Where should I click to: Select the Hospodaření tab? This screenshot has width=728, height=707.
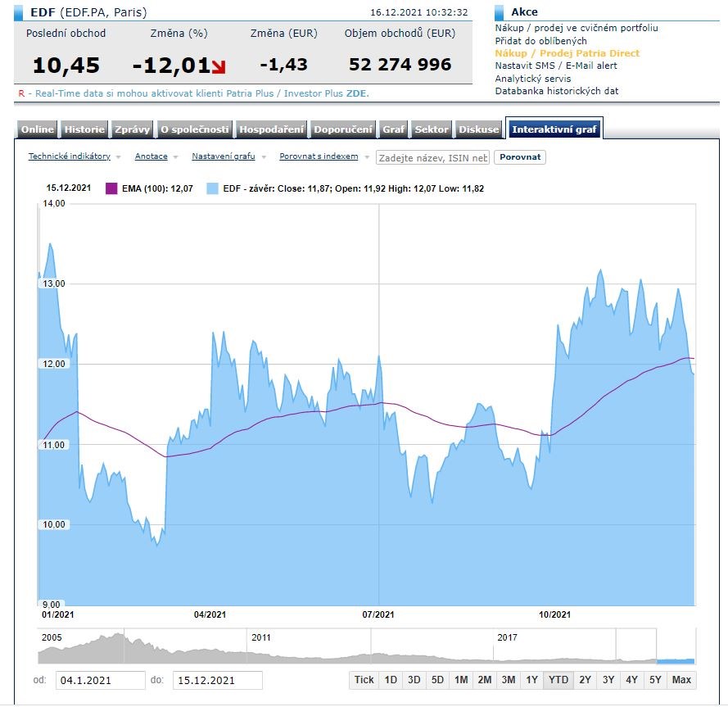271,129
